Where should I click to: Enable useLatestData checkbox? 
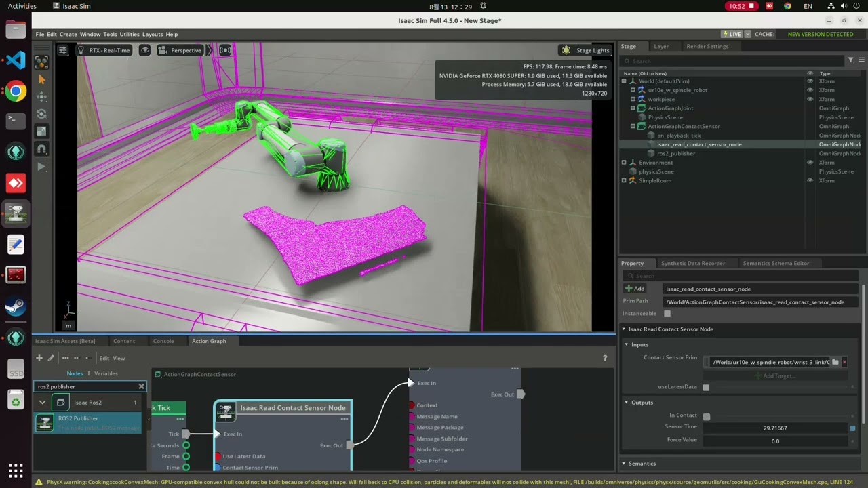tap(706, 387)
